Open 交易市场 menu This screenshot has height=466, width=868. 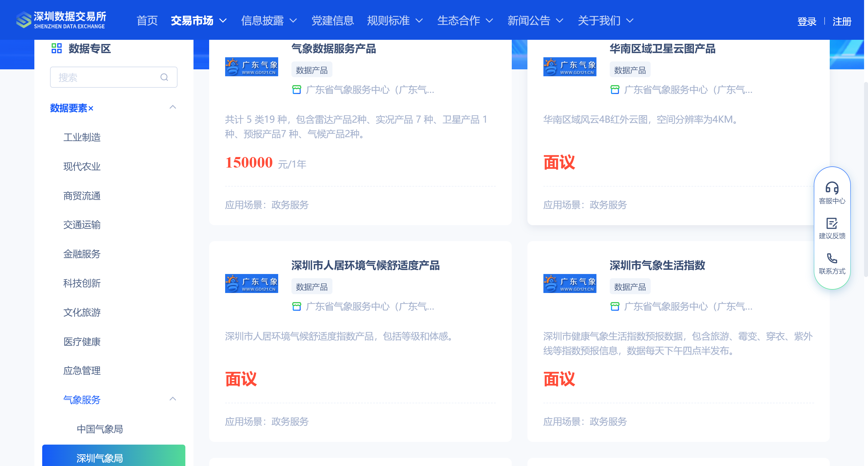click(192, 21)
